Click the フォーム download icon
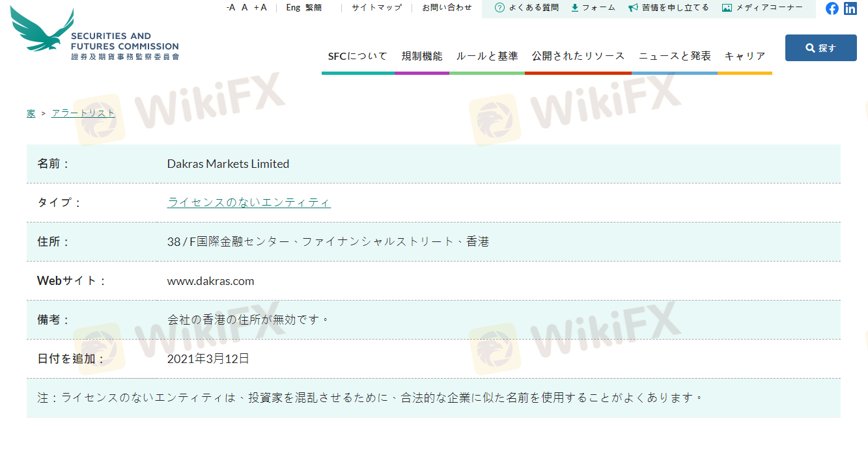868x473 pixels. pos(575,8)
